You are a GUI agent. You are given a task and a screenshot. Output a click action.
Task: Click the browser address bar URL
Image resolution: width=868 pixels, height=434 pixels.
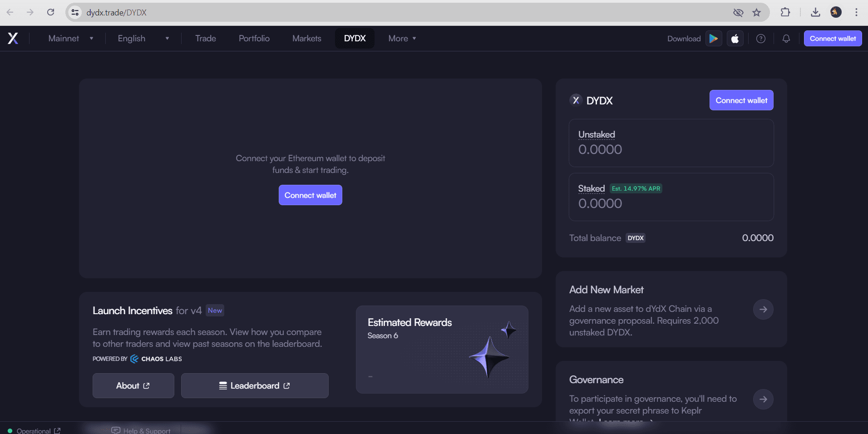(x=117, y=12)
